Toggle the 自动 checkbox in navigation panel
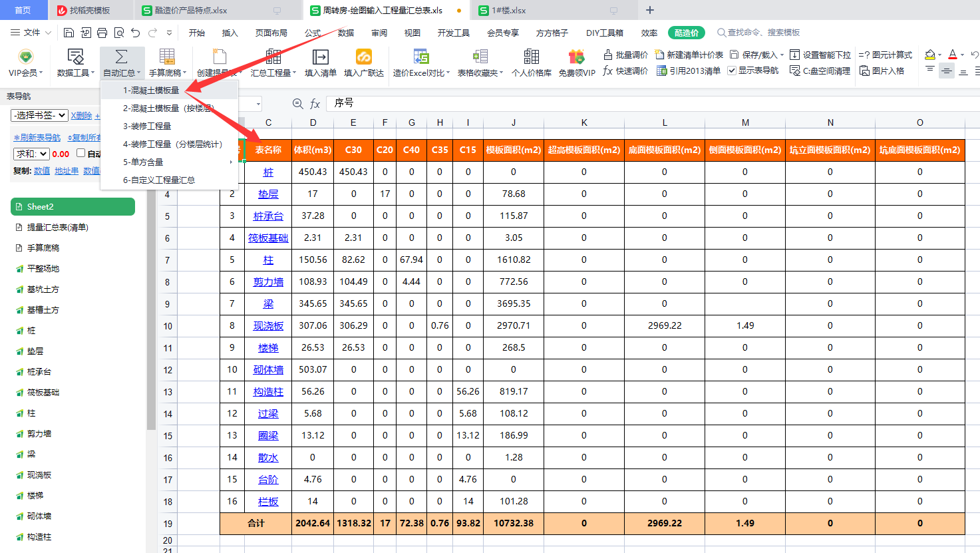The width and height of the screenshot is (980, 553). [81, 153]
